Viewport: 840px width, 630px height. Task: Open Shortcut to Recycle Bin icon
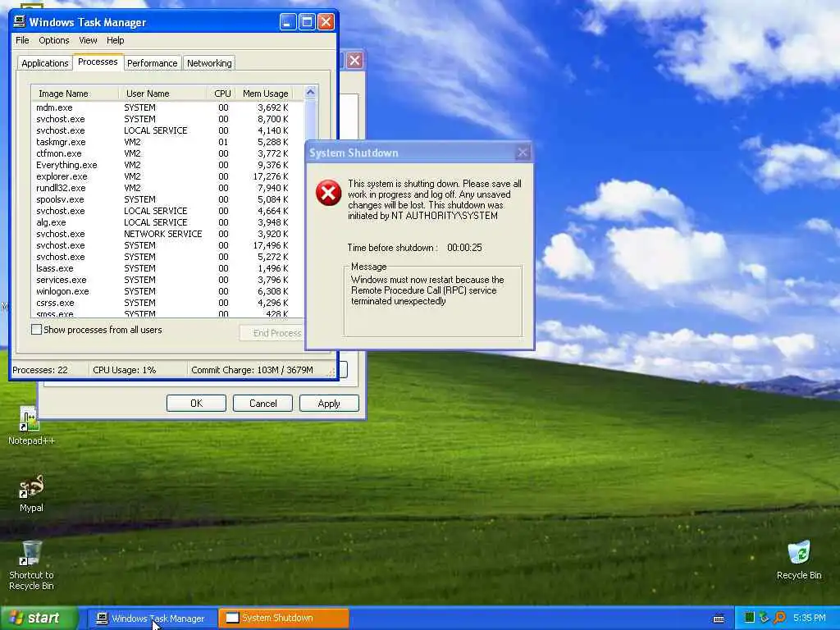(x=31, y=565)
